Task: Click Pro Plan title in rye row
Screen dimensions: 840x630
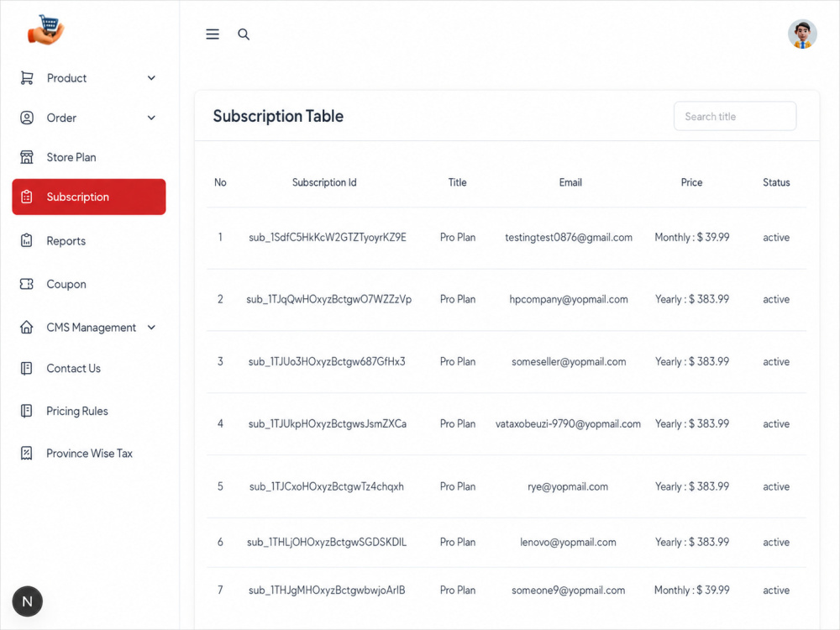Action: coord(458,486)
